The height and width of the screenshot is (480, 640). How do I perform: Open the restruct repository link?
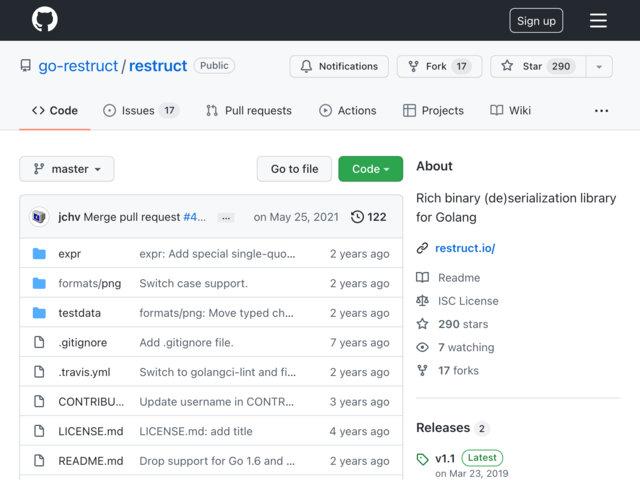[x=158, y=66]
